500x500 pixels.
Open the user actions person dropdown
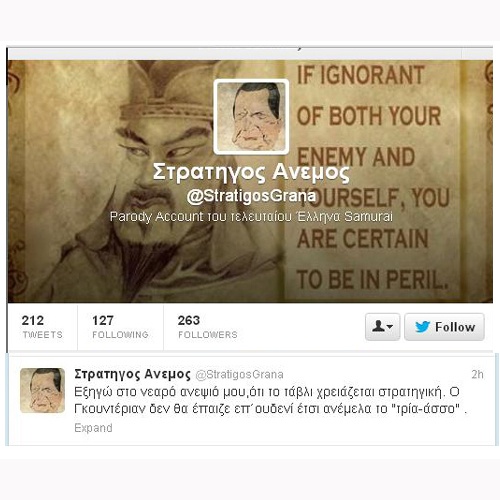tap(383, 327)
